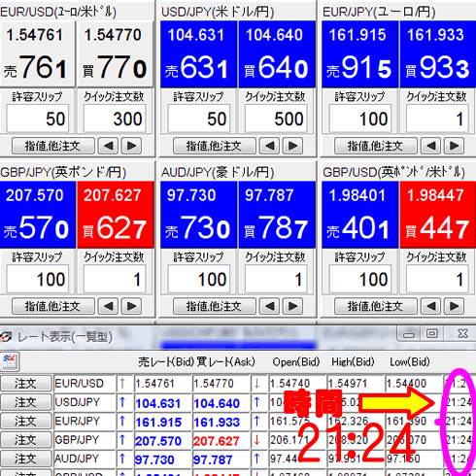Minimize the レート表示(一覧型) window
Screen dimensions: 476x476
tap(409, 333)
